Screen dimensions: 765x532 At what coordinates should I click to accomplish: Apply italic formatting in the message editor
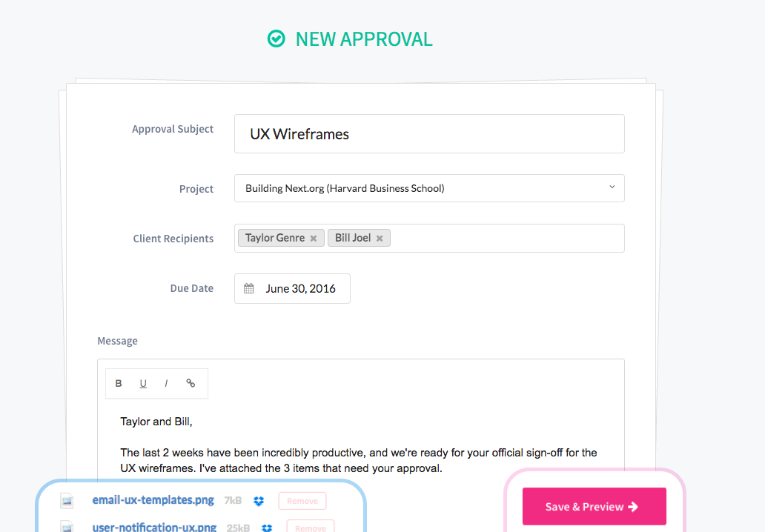click(166, 383)
